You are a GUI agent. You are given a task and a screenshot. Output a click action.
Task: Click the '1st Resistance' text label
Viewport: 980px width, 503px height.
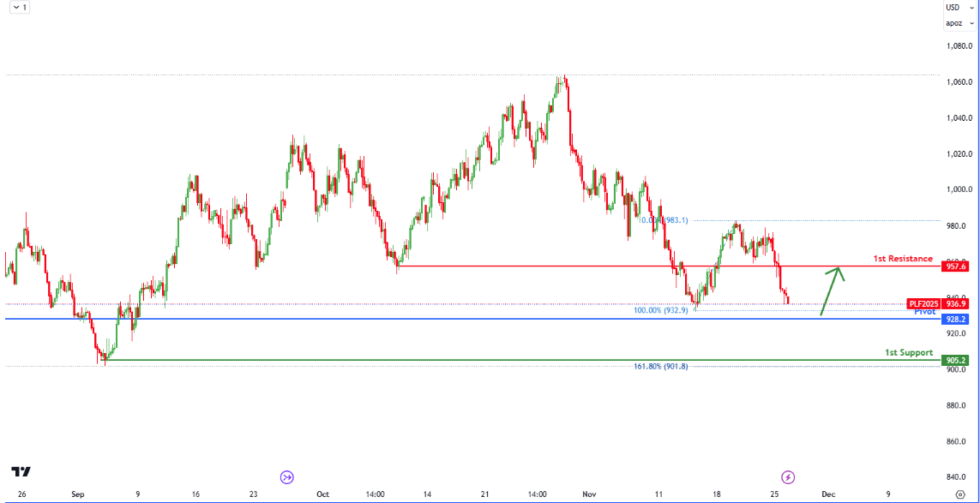pos(903,259)
